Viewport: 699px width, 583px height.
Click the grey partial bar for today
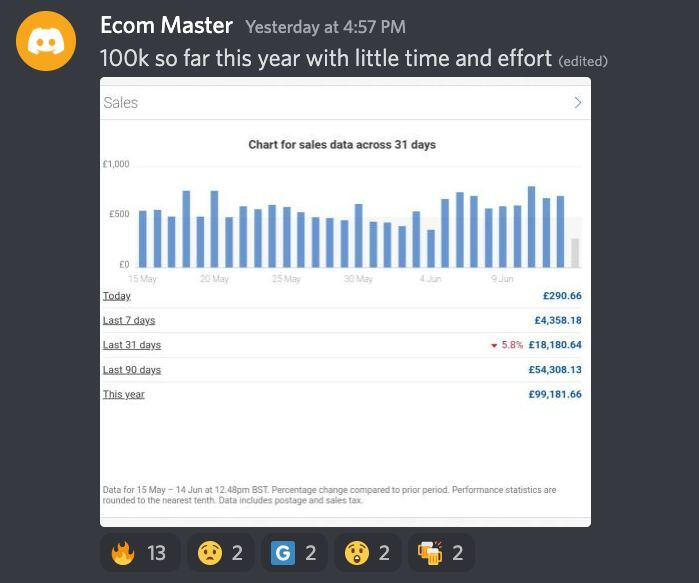click(575, 253)
